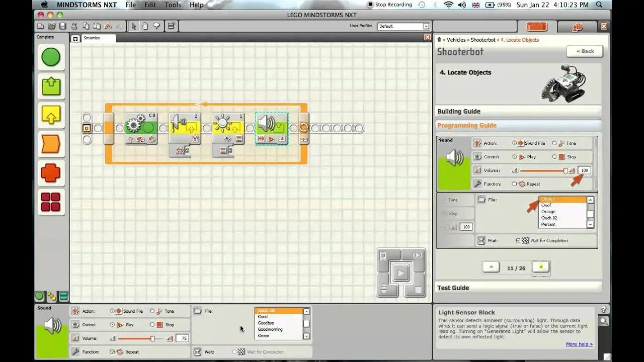Switch to the Custom palette tab icon

tap(63, 297)
